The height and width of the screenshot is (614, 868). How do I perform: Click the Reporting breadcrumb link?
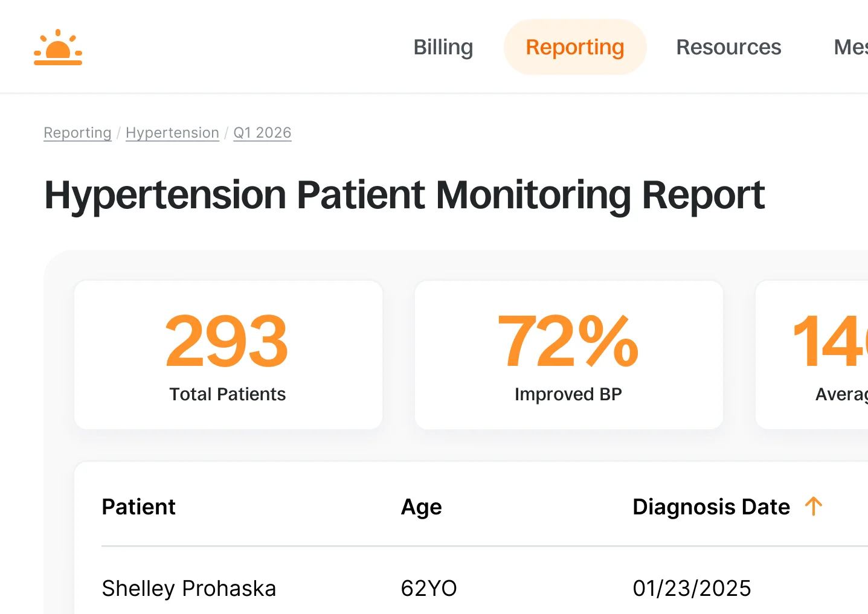(77, 133)
